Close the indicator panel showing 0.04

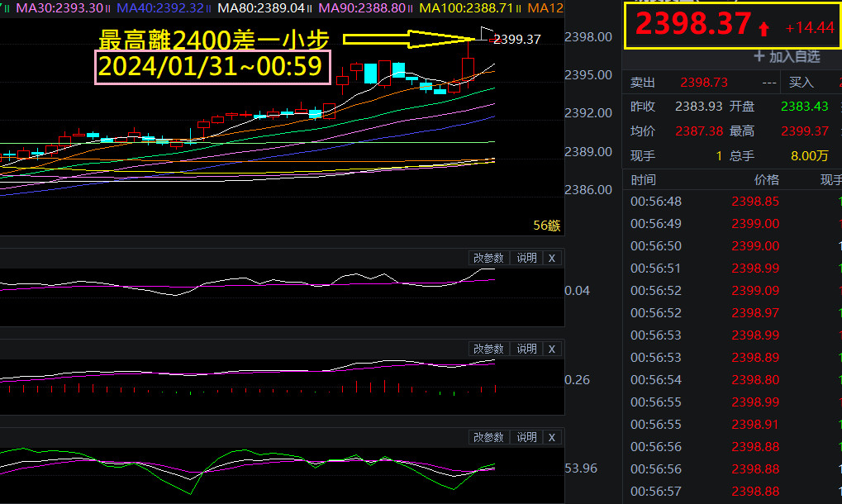pyautogui.click(x=551, y=258)
